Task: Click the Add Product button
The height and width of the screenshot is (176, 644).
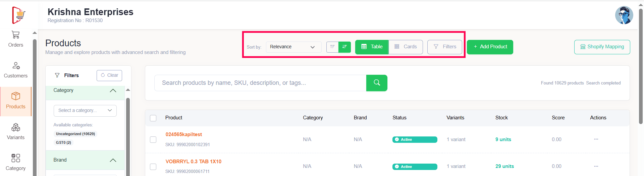Action: tap(490, 47)
